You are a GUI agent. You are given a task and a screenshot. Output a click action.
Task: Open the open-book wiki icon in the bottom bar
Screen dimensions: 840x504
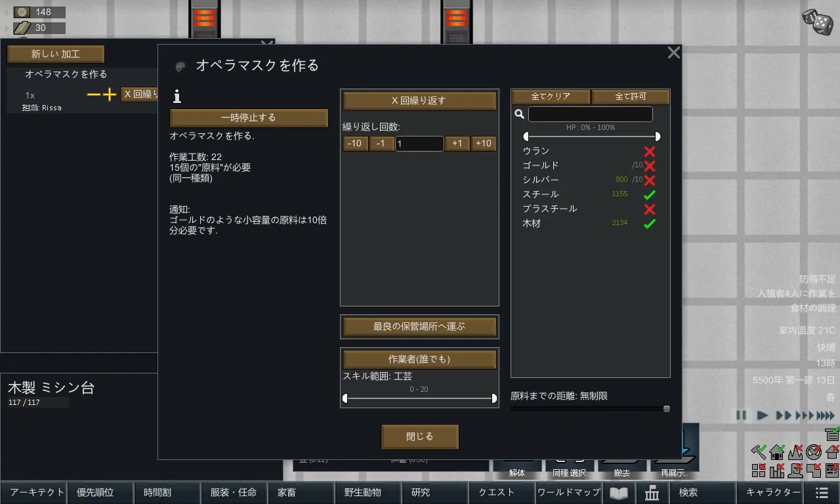pyautogui.click(x=619, y=493)
